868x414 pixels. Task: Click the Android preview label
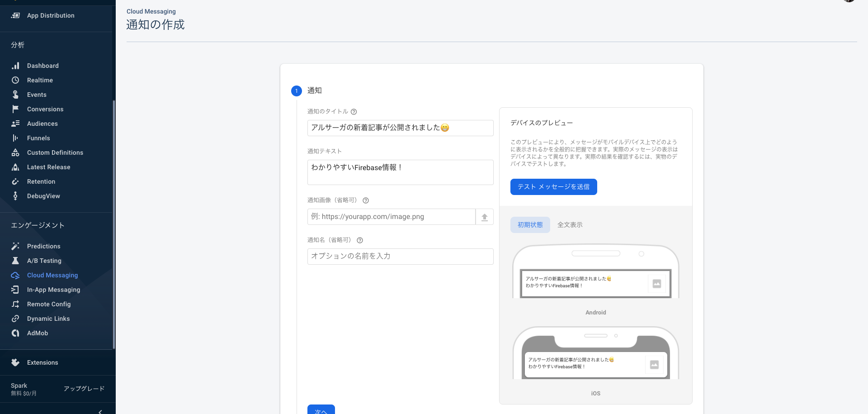[596, 313]
